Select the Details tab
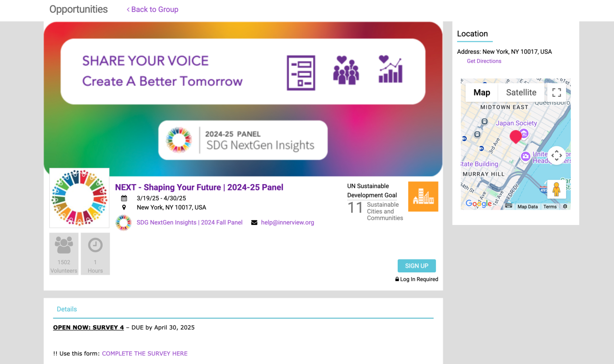 (67, 309)
